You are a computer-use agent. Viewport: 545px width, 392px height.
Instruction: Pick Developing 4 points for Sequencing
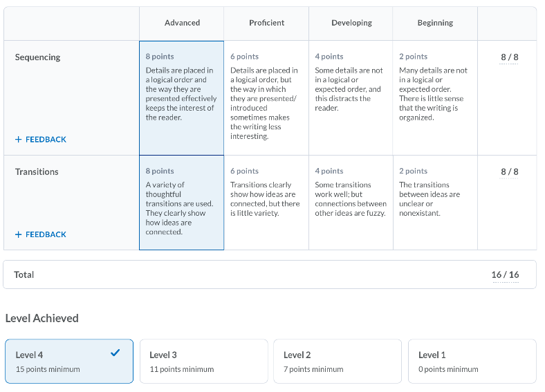(x=351, y=97)
